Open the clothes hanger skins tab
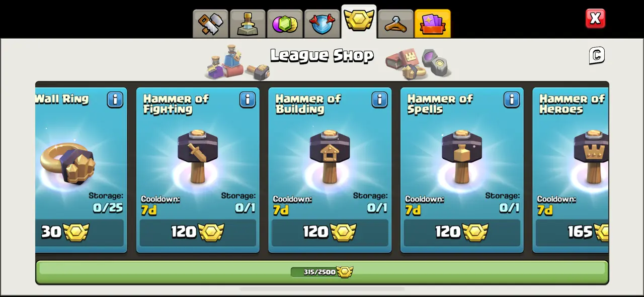Screen dimensions: 644x297 (x=396, y=24)
